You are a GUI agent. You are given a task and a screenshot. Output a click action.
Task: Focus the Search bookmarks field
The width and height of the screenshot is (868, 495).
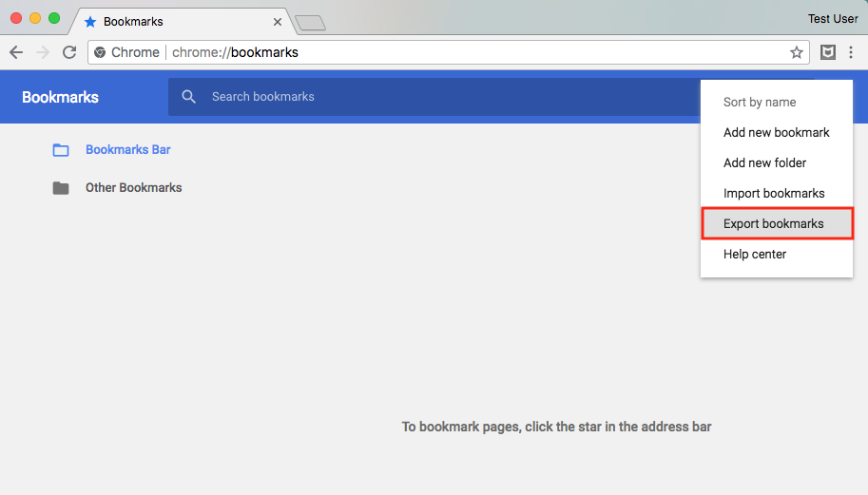(434, 97)
